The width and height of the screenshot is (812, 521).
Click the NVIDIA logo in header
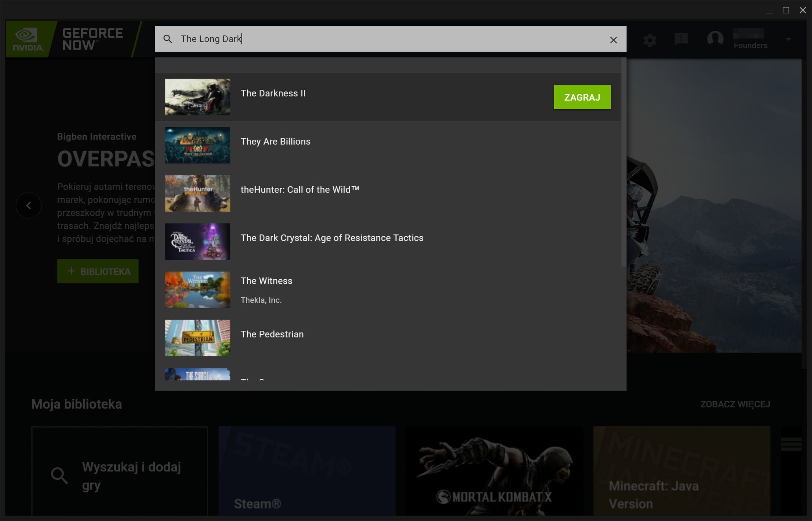[x=28, y=39]
